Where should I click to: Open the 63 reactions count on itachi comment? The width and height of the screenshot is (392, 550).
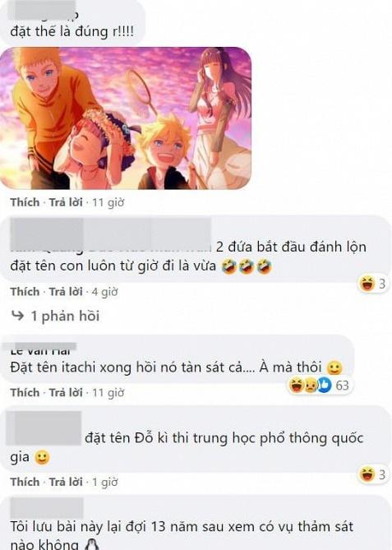342,386
